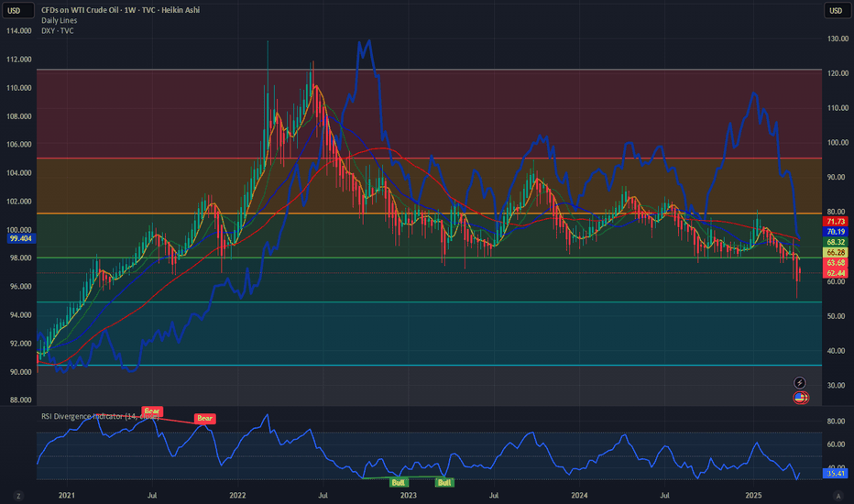Click the 68.32 green price label
The image size is (854, 504).
click(x=836, y=242)
